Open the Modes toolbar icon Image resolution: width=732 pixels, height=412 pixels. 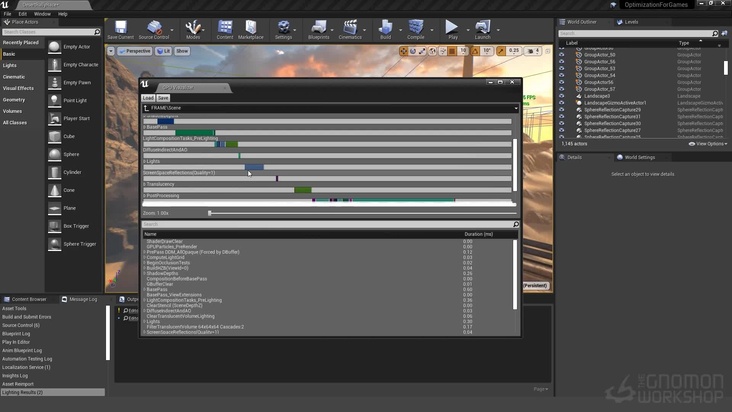point(193,28)
